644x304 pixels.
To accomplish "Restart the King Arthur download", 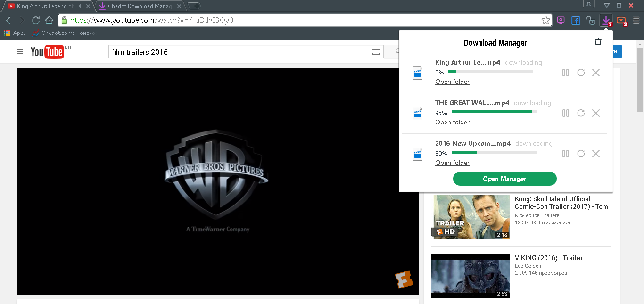I will tap(581, 73).
